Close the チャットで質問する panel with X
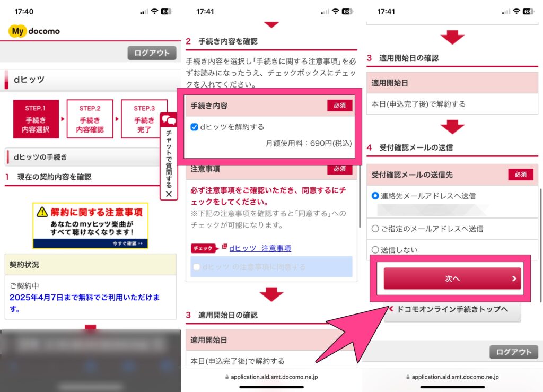This screenshot has height=392, width=543. (169, 194)
